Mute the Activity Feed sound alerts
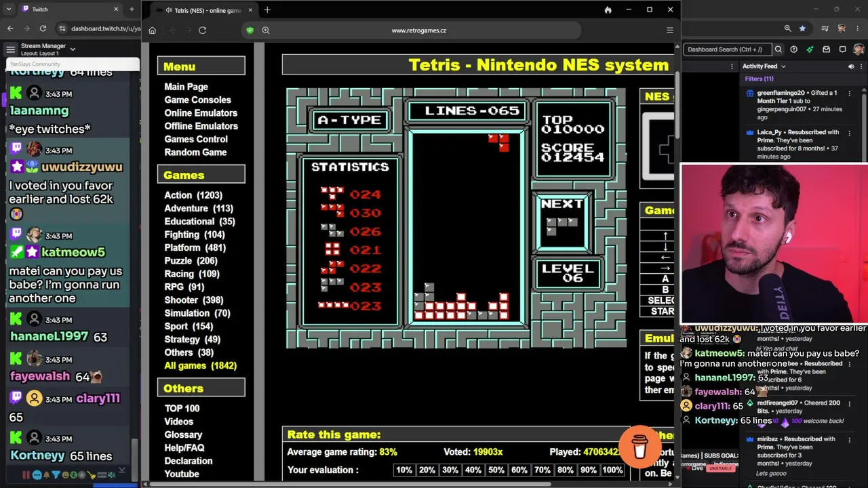This screenshot has width=868, height=488. (851, 66)
